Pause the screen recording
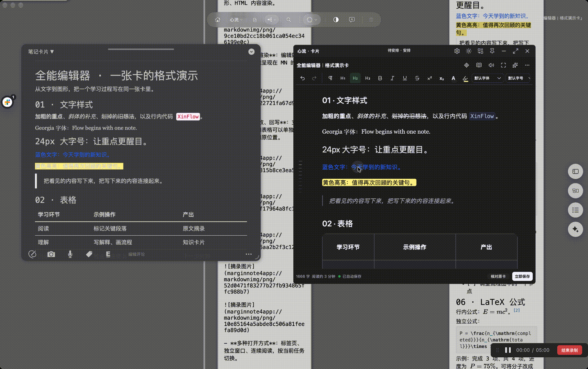The image size is (588, 369). pyautogui.click(x=508, y=350)
